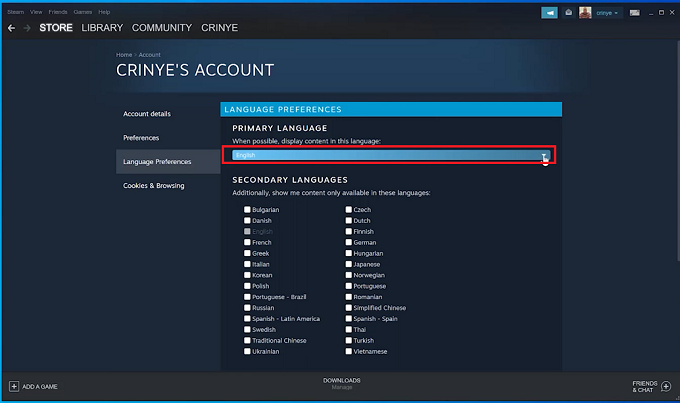This screenshot has width=680, height=403.
Task: Open the announcements megaphone icon
Action: 549,13
